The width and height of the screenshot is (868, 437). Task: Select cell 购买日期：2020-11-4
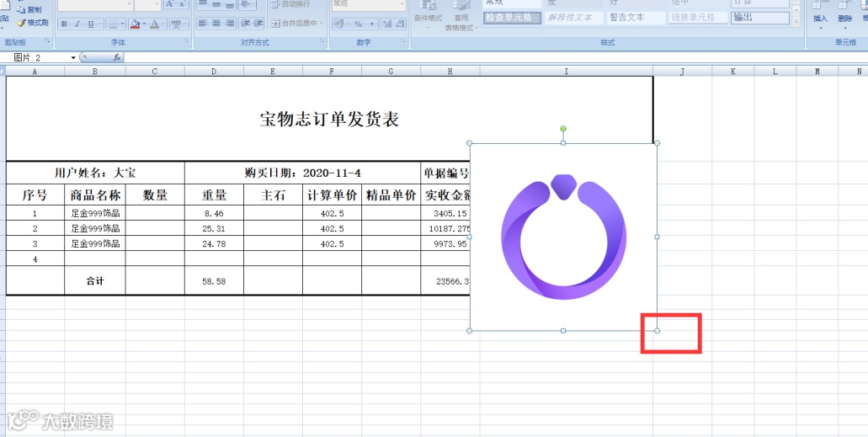coord(303,173)
